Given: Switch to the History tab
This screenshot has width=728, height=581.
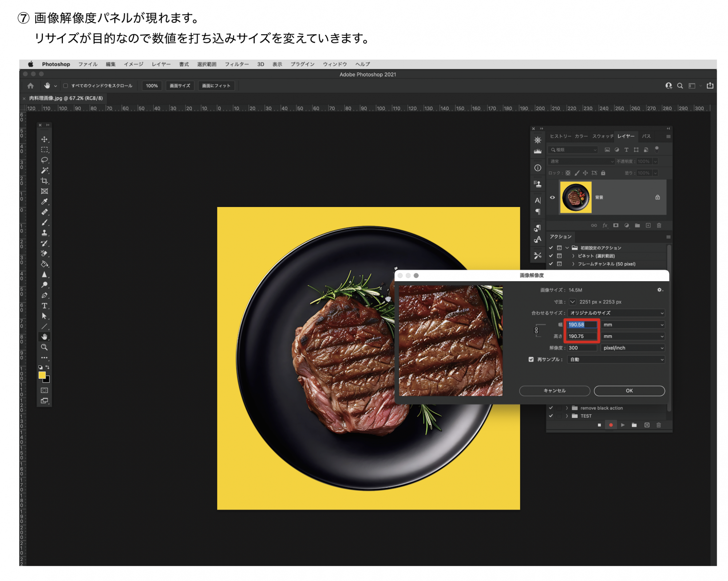Looking at the screenshot, I should pos(561,136).
